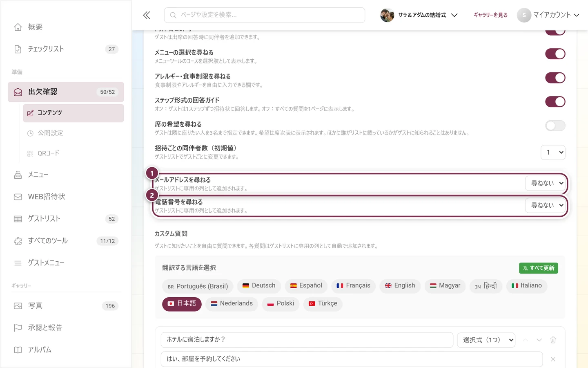Click the ゲストリスト table icon
This screenshot has height=368, width=588.
[18, 219]
